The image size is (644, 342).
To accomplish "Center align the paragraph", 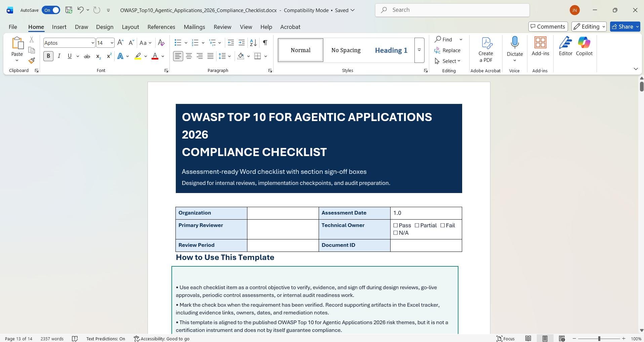I will point(189,56).
